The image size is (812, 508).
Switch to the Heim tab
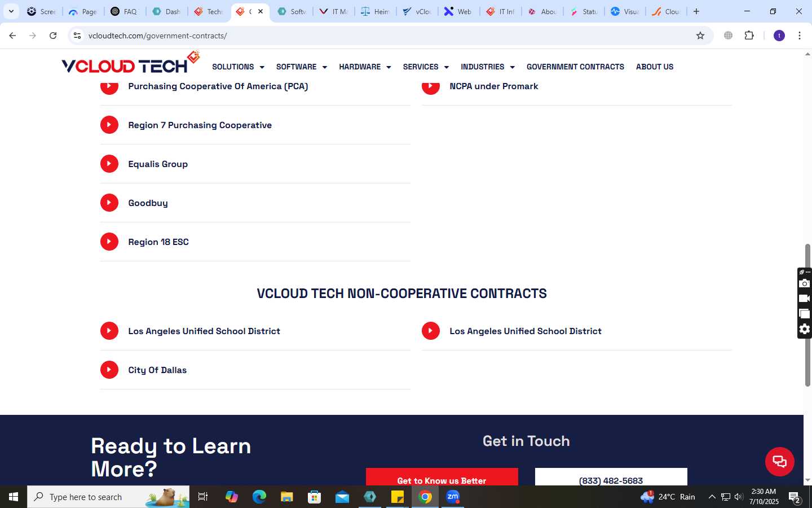click(x=375, y=11)
